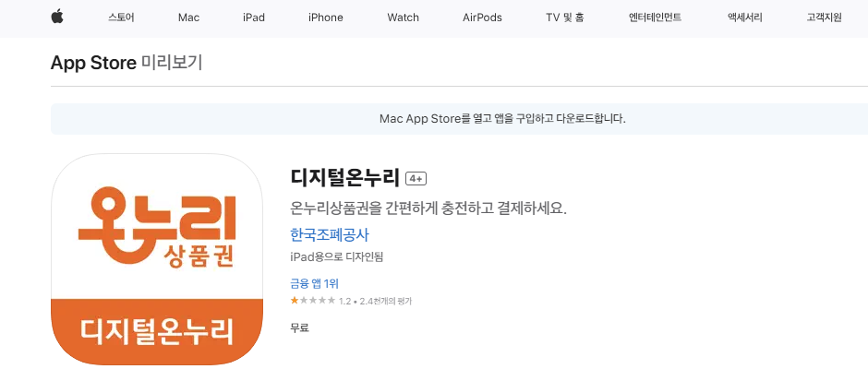Image resolution: width=868 pixels, height=381 pixels.
Task: Open the 스토어 menu
Action: pyautogui.click(x=121, y=18)
